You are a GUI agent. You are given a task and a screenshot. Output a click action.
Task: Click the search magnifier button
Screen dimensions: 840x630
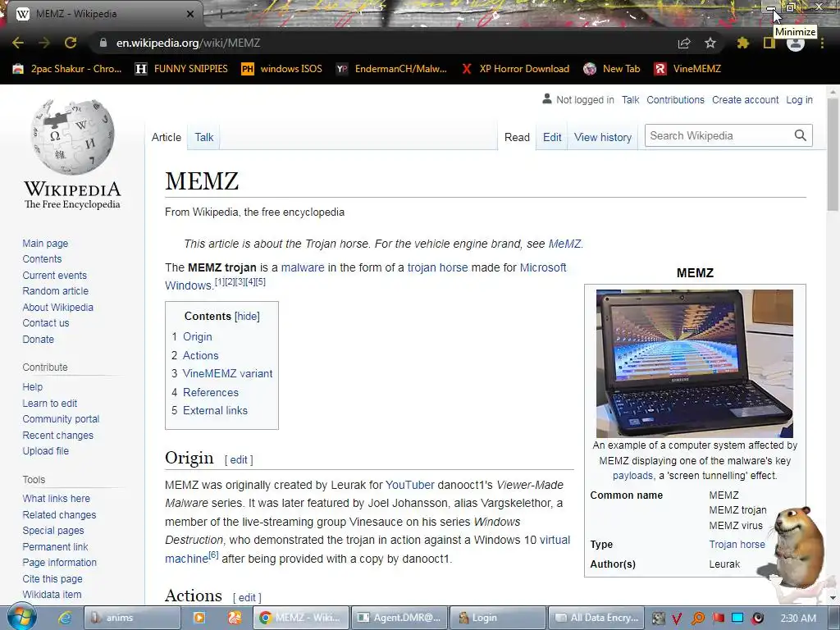801,135
